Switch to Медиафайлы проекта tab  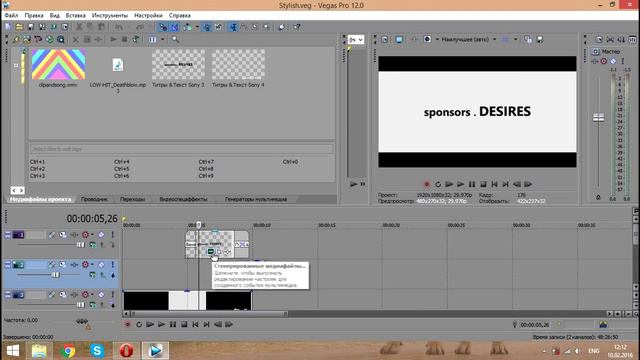tap(40, 199)
